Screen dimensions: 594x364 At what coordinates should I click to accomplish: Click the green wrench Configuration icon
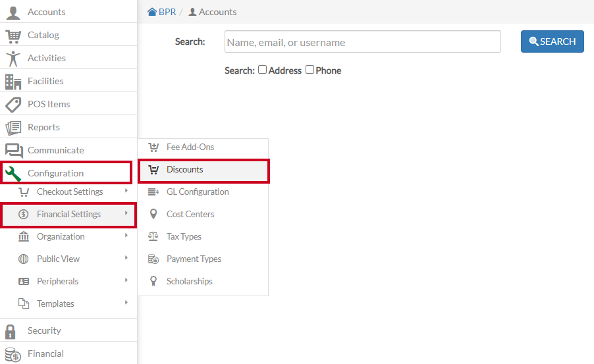(x=13, y=174)
